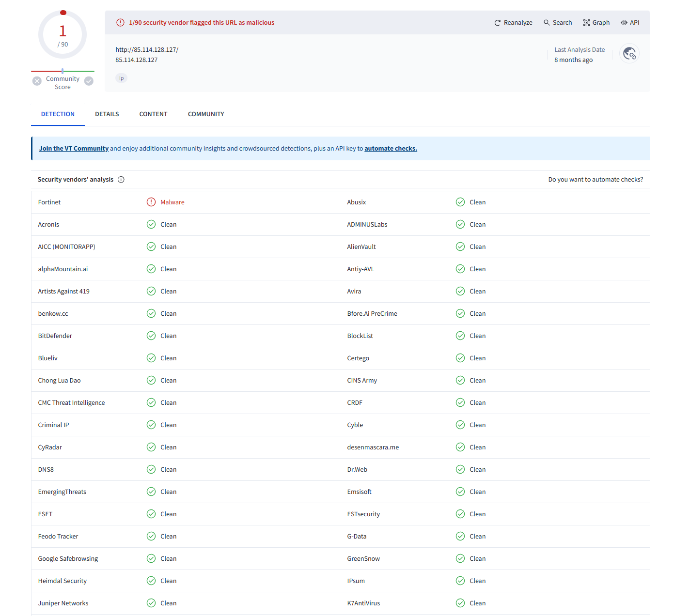Click the community score slider bar
This screenshot has width=674, height=616.
(x=63, y=71)
